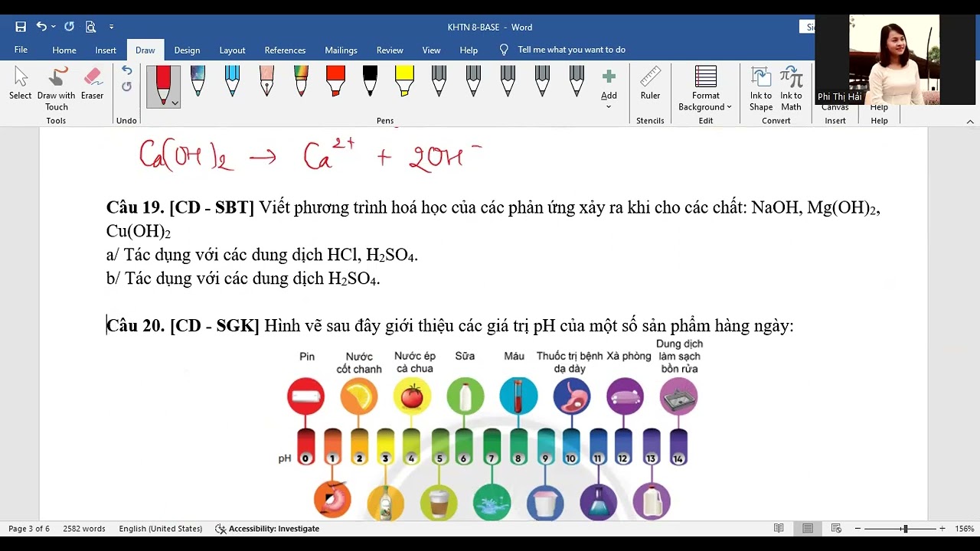980x551 pixels.
Task: Click the line 'b/ Tác dụng với các dung dịch H2SO4.'
Action: click(243, 279)
